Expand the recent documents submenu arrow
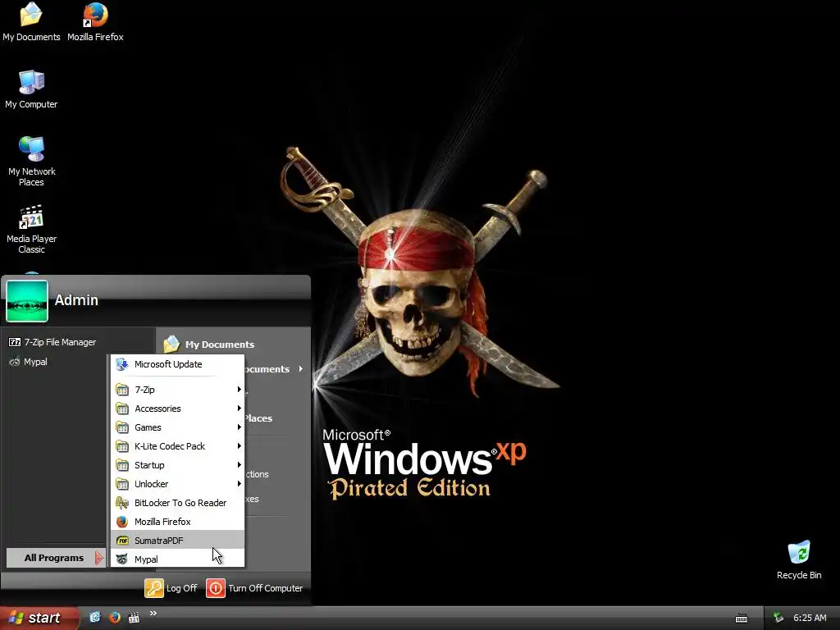Screen dimensions: 840x630 tap(300, 368)
